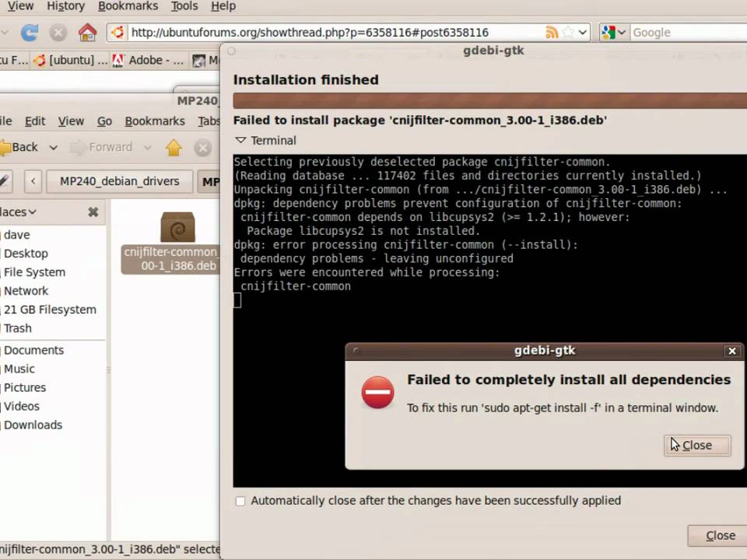Image resolution: width=747 pixels, height=560 pixels.
Task: Close the Places sidebar pane
Action: [x=93, y=212]
